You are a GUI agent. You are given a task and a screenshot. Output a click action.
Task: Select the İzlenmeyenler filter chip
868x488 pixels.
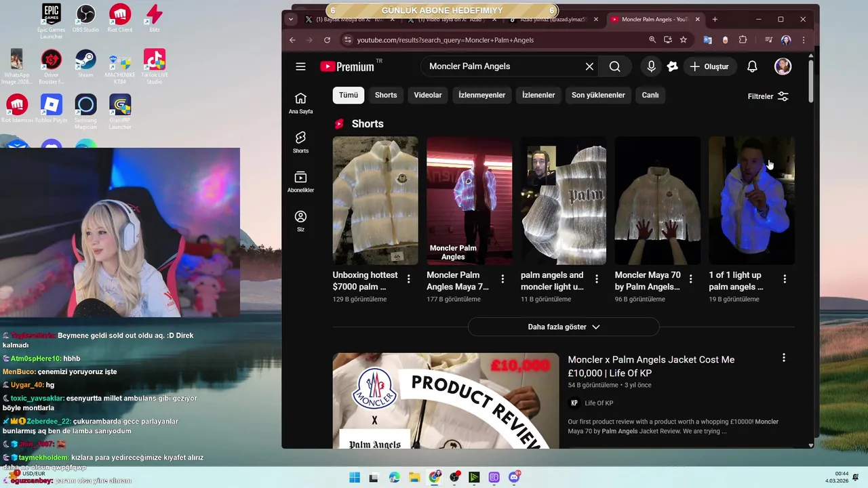point(482,95)
